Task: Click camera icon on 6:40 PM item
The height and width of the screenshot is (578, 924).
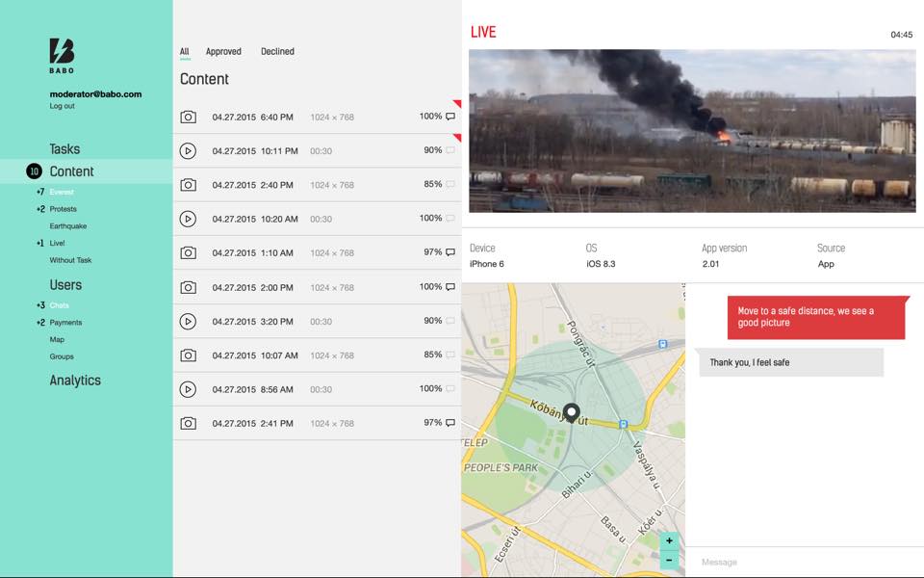Action: click(x=189, y=117)
